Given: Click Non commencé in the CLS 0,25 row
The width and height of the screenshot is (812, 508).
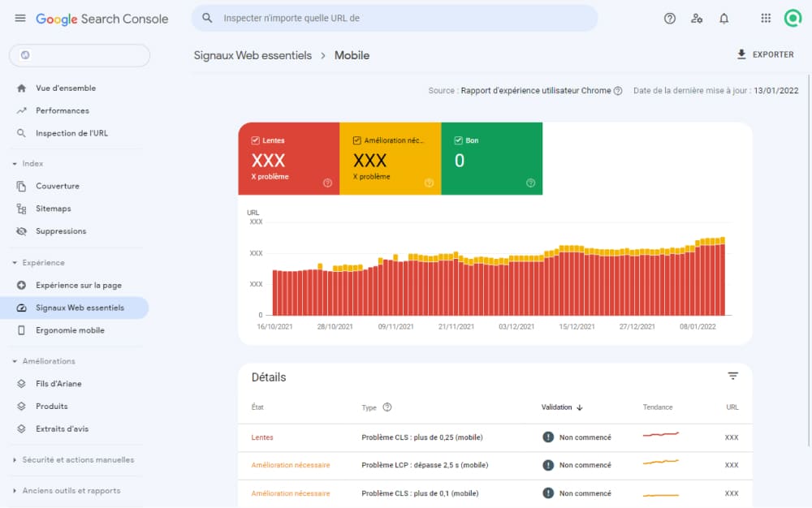Looking at the screenshot, I should tap(585, 437).
